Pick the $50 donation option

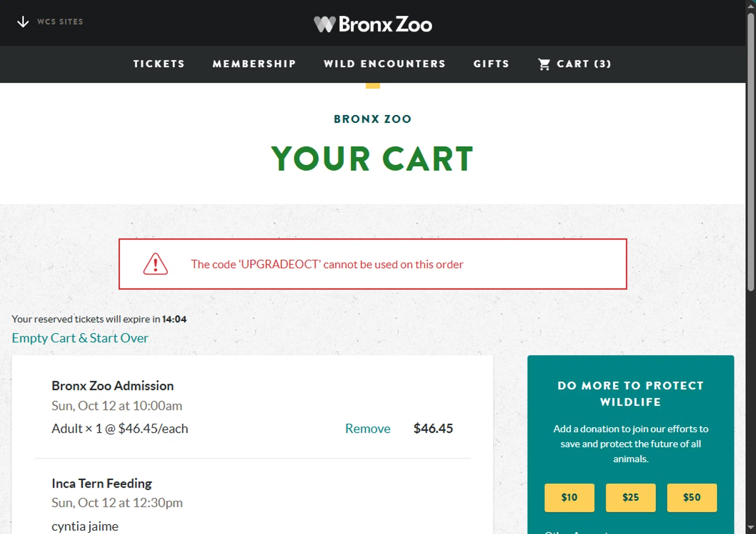tap(691, 497)
